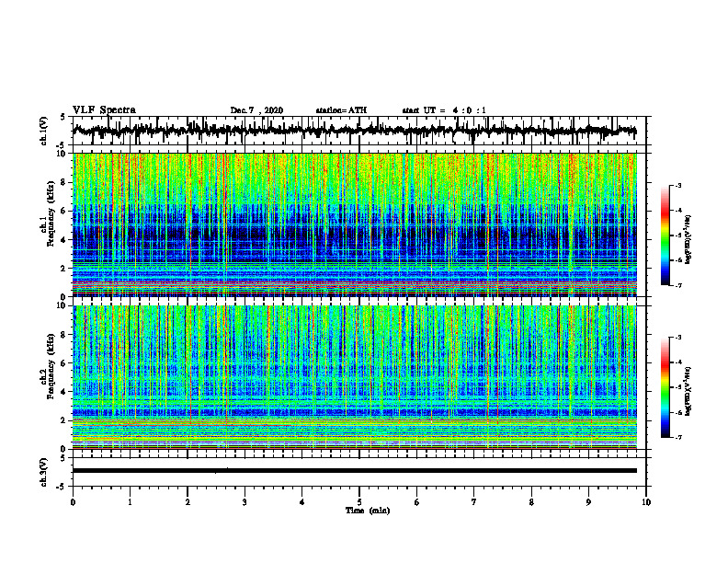
Task: Click the "5" tick of ch.1(V) axis
Action: click(63, 118)
